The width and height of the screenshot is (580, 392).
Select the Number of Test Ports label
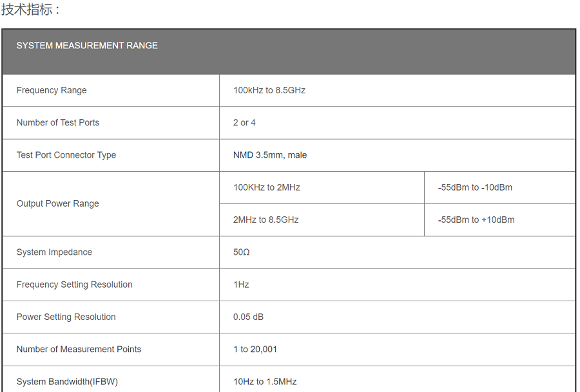click(58, 123)
